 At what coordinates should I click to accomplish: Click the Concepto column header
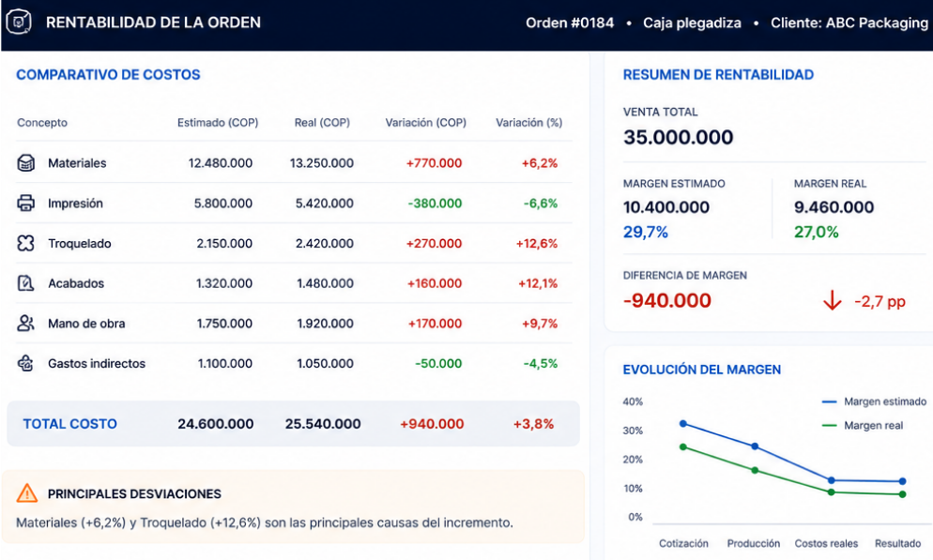(42, 123)
